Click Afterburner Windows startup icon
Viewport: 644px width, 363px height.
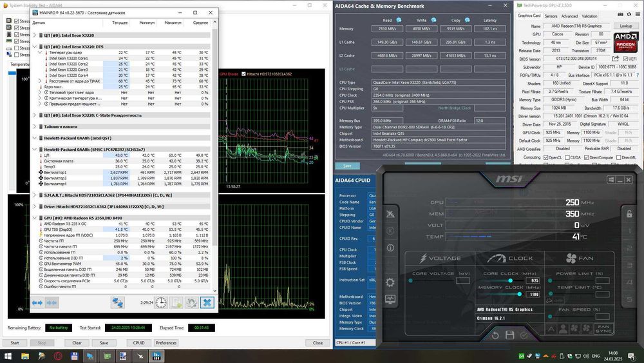coord(611,180)
